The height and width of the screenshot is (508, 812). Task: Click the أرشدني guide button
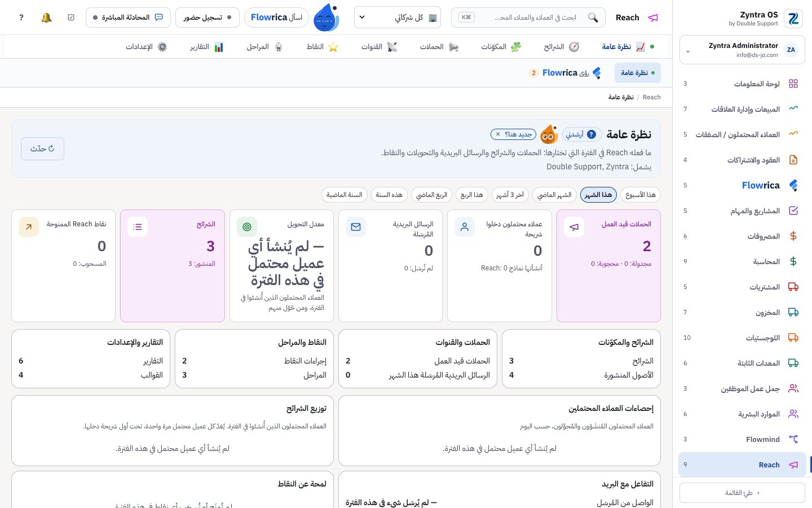(x=581, y=134)
